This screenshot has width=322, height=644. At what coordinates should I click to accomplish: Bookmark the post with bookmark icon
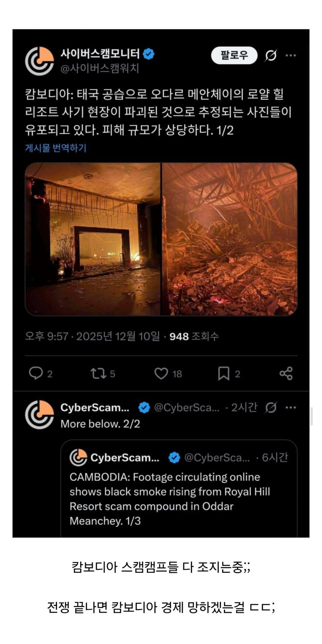click(224, 374)
